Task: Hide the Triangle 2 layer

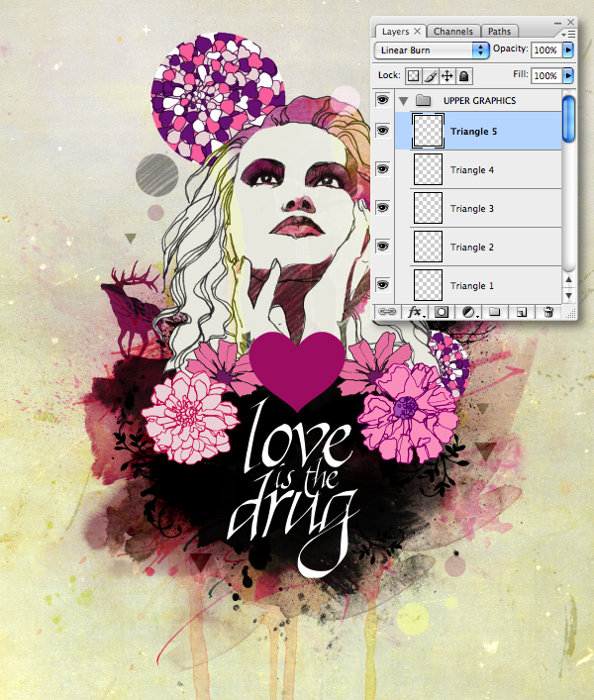Action: [383, 247]
